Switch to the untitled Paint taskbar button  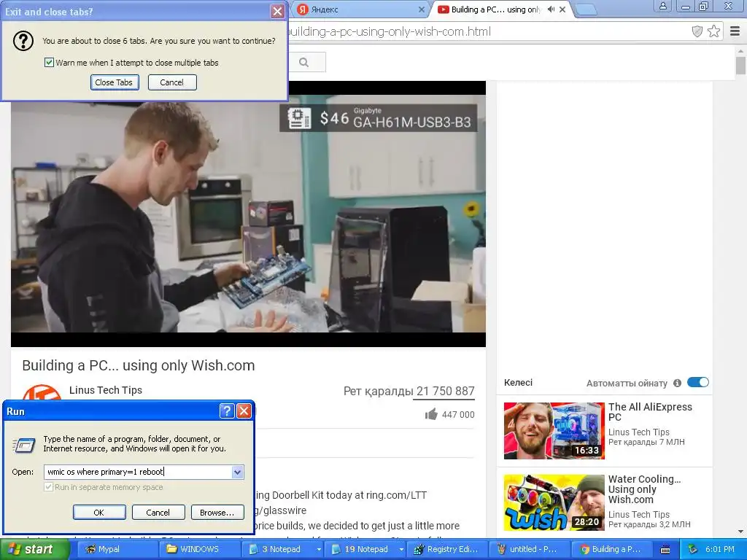pos(530,550)
